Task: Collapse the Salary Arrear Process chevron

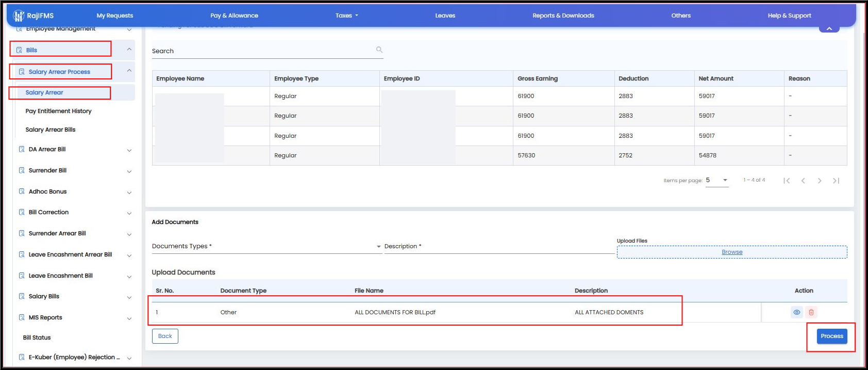Action: (x=129, y=71)
